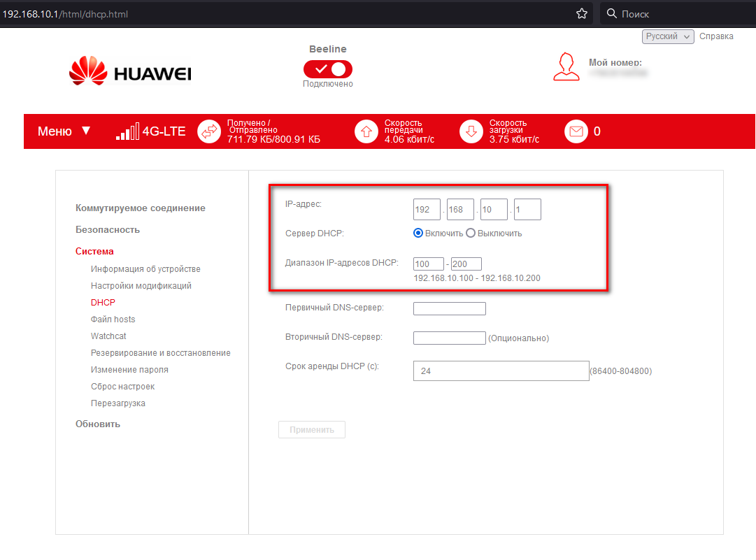Viewport: 756px width, 560px height.
Task: Toggle the Beeline connection switch
Action: click(327, 69)
